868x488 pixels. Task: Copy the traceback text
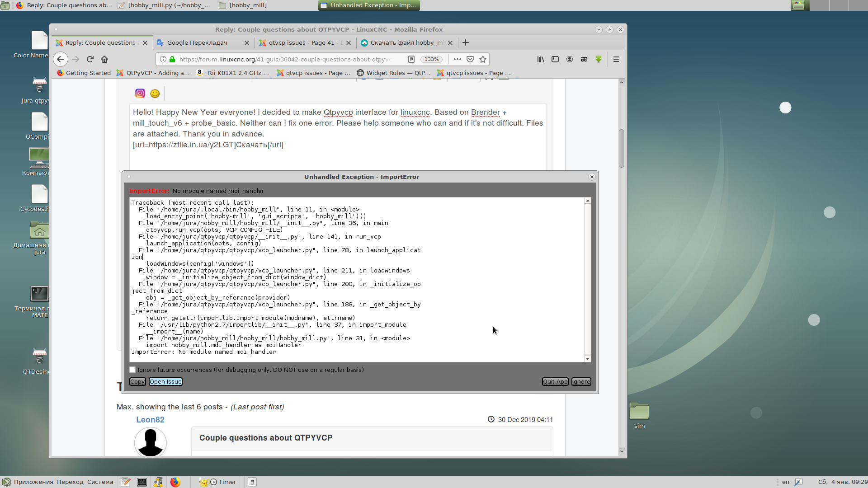pos(137,382)
